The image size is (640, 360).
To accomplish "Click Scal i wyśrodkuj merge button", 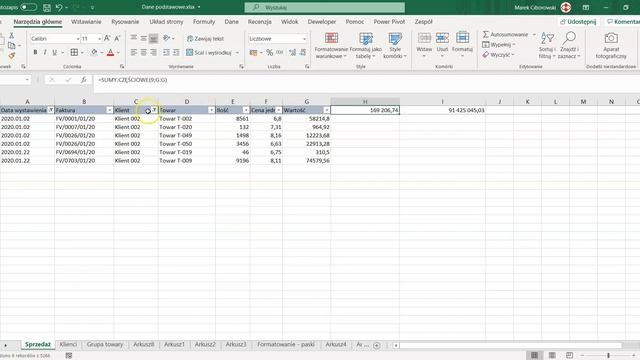I will [209, 53].
